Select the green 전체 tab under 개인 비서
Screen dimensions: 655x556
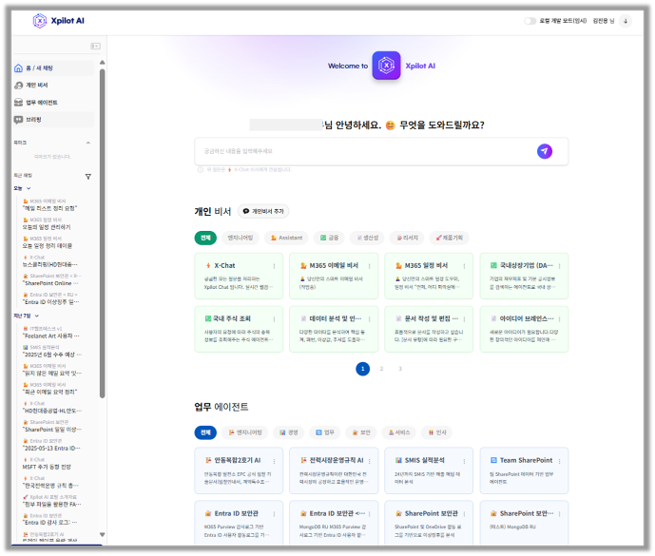pos(206,238)
